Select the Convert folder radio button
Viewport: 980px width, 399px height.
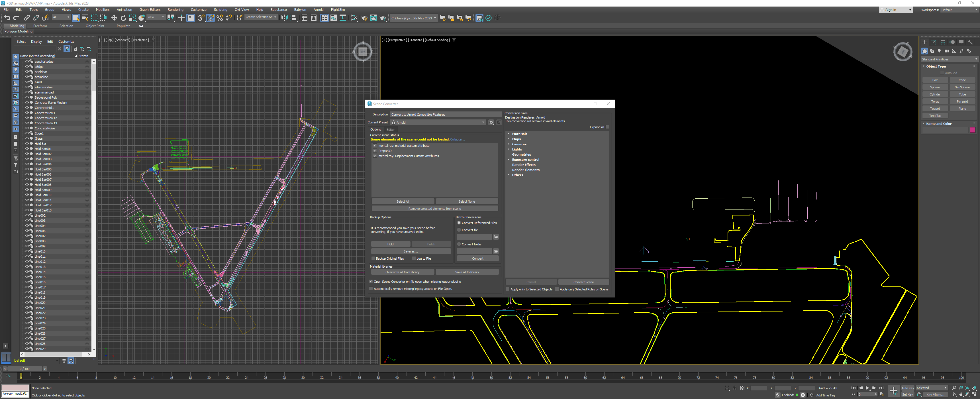coord(459,244)
